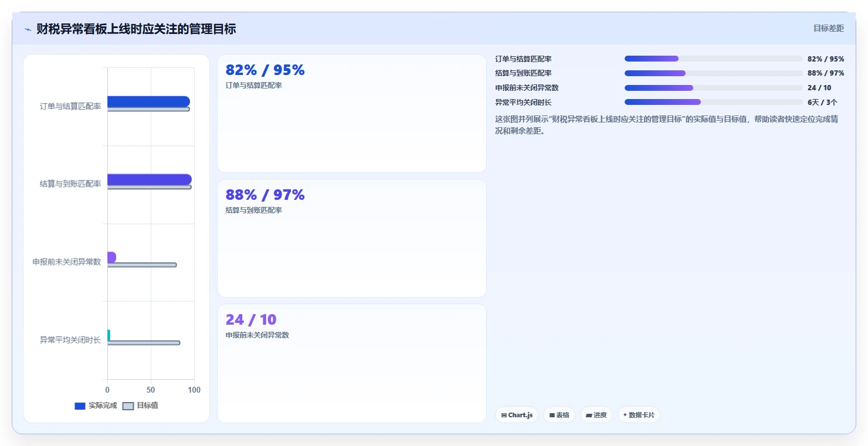Click the 申报前未关闭异常数 chart axis label

click(x=67, y=262)
